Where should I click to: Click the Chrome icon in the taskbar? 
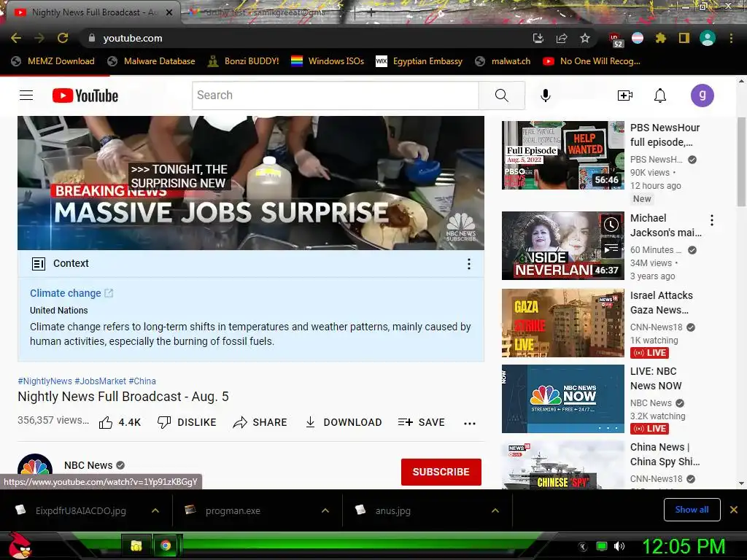point(166,545)
